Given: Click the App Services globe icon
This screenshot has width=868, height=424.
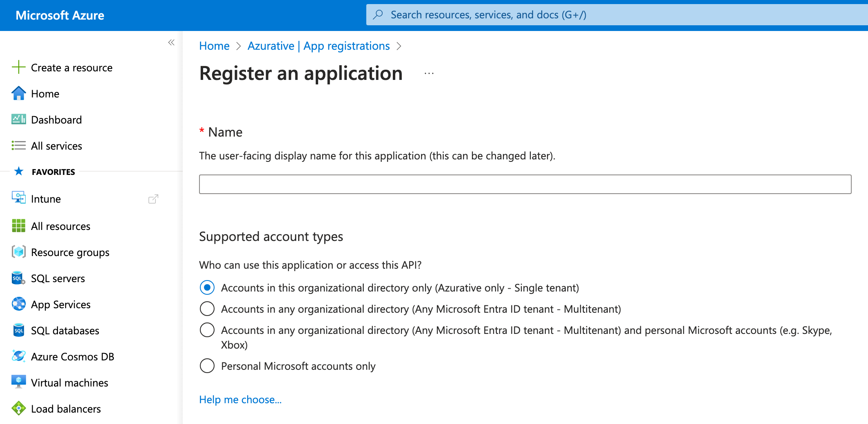Looking at the screenshot, I should 19,304.
